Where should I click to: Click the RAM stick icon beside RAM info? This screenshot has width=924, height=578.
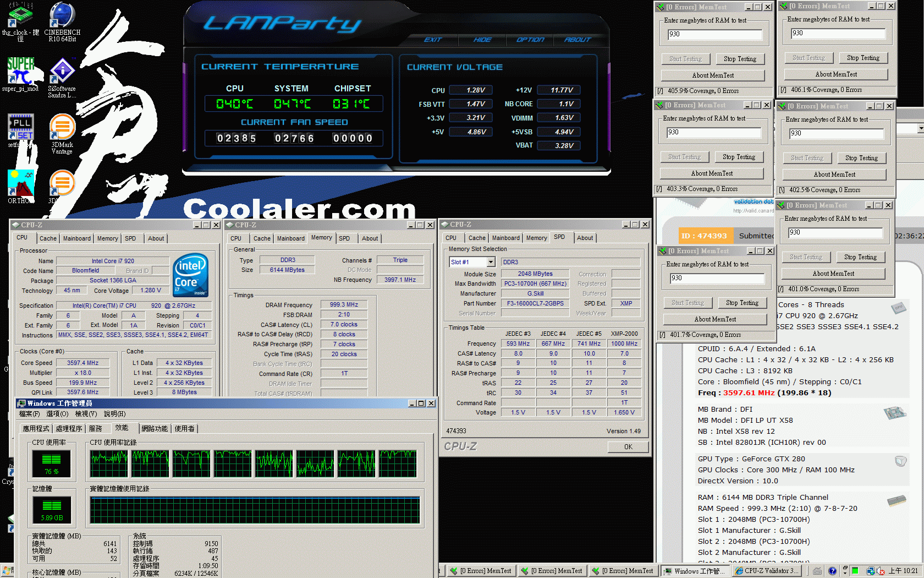[897, 501]
